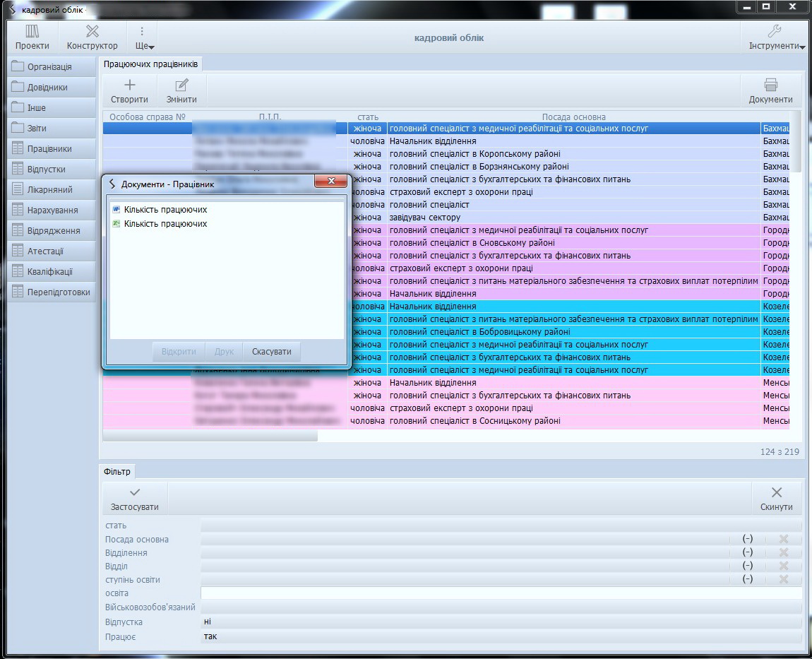812x659 pixels.
Task: Click the освіта filter input field
Action: point(501,593)
